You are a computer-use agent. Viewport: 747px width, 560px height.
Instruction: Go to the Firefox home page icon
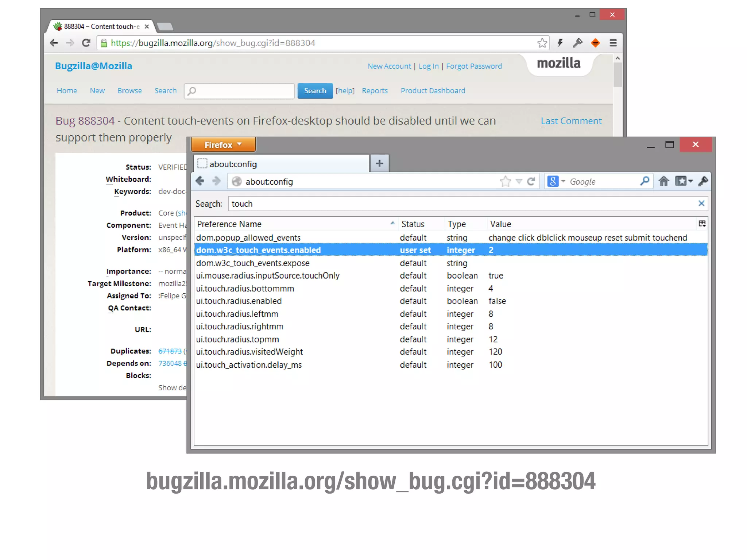[663, 181]
